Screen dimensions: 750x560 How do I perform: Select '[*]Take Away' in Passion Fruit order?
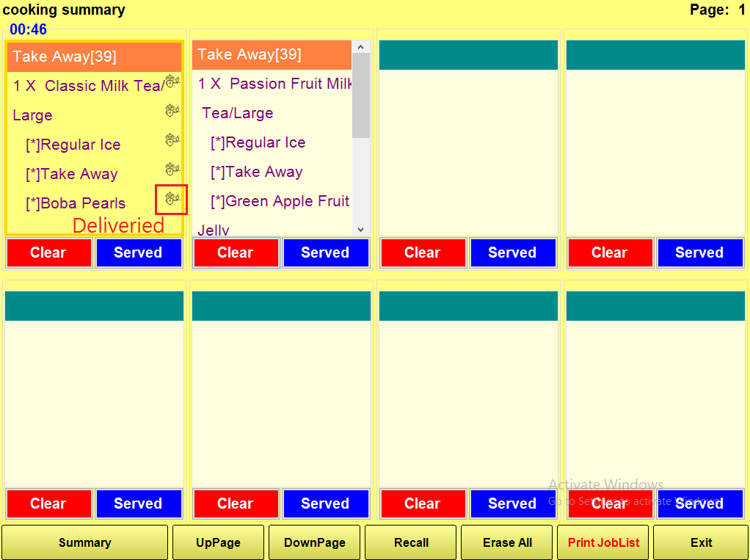(x=257, y=172)
